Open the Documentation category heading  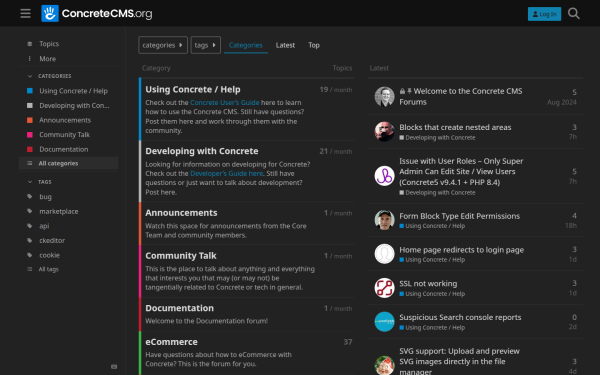179,308
